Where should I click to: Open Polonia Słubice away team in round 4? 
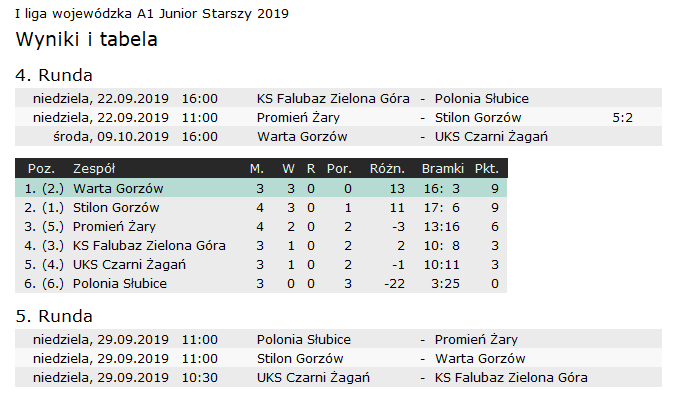click(x=481, y=98)
